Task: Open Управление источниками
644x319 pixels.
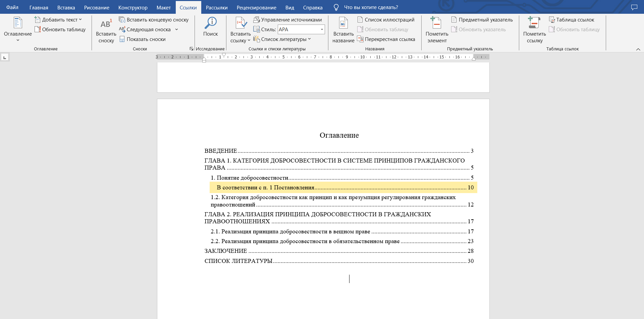Action: pos(287,20)
